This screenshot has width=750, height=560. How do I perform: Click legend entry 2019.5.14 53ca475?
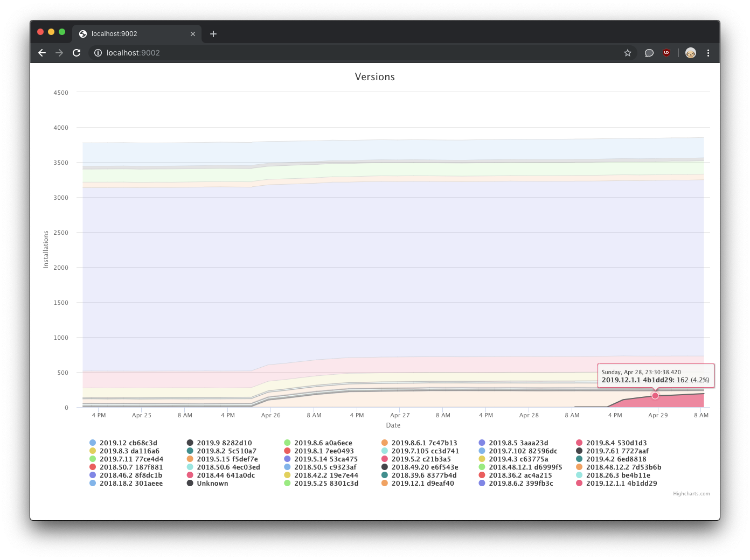(x=321, y=459)
